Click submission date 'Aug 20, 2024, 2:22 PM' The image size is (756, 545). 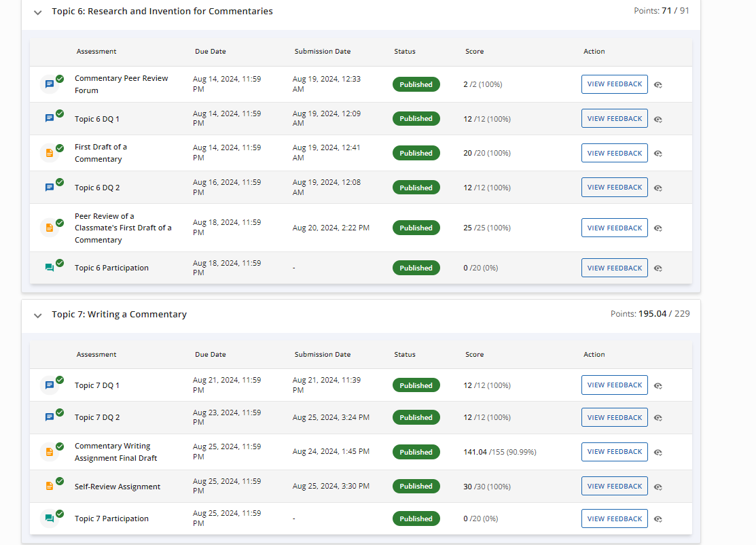(331, 228)
